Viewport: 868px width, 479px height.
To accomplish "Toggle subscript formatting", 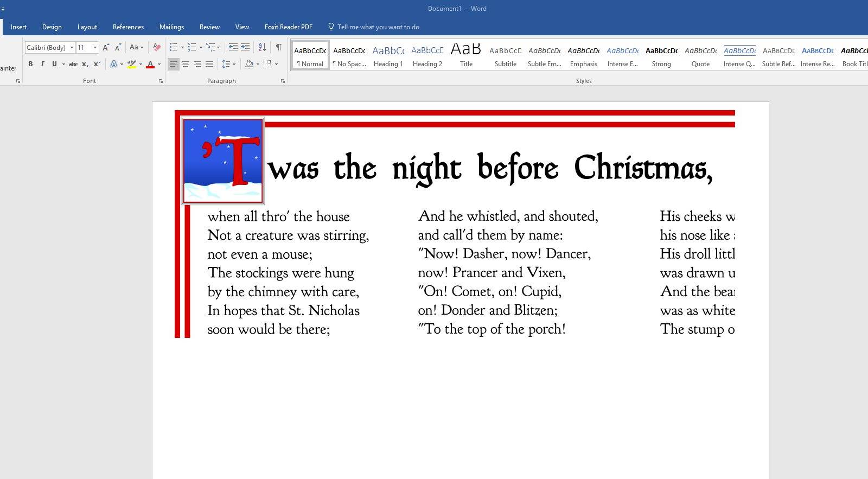I will (85, 64).
